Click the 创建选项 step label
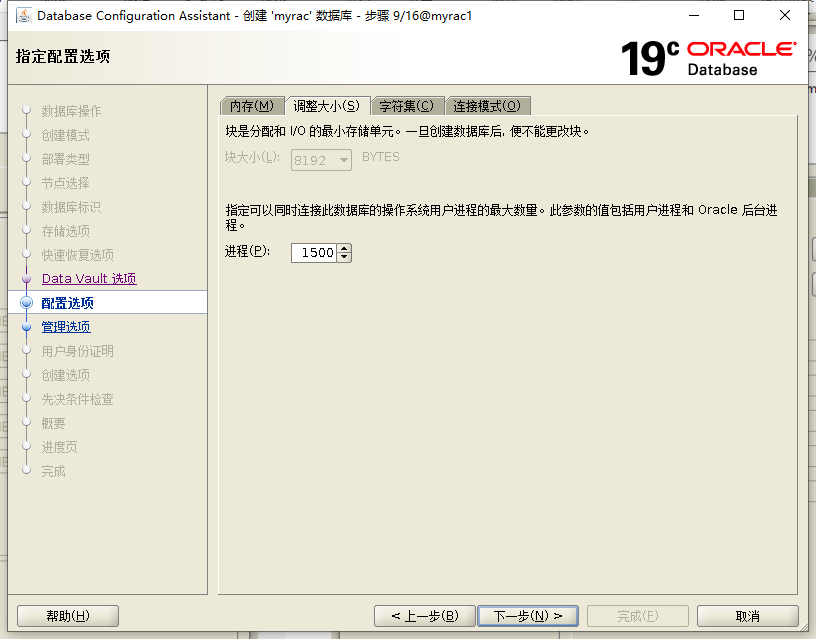 [66, 375]
